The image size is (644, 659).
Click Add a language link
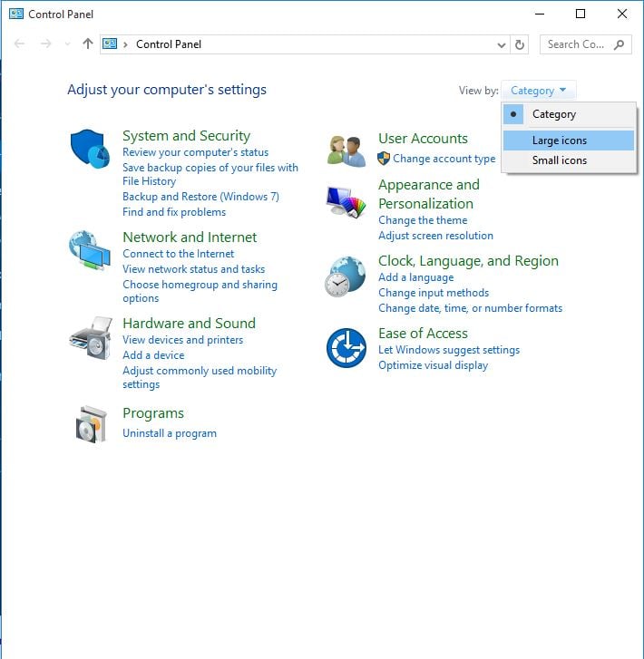[415, 277]
